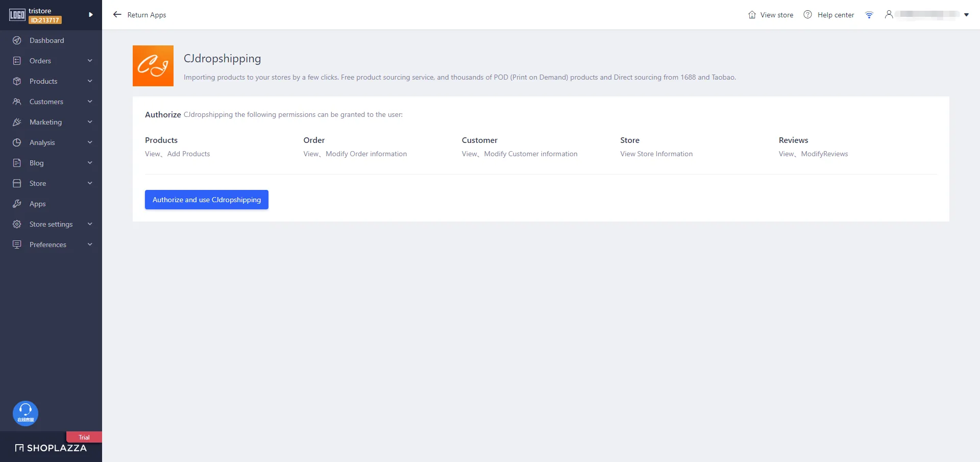Open the Marketing menu item

click(45, 122)
